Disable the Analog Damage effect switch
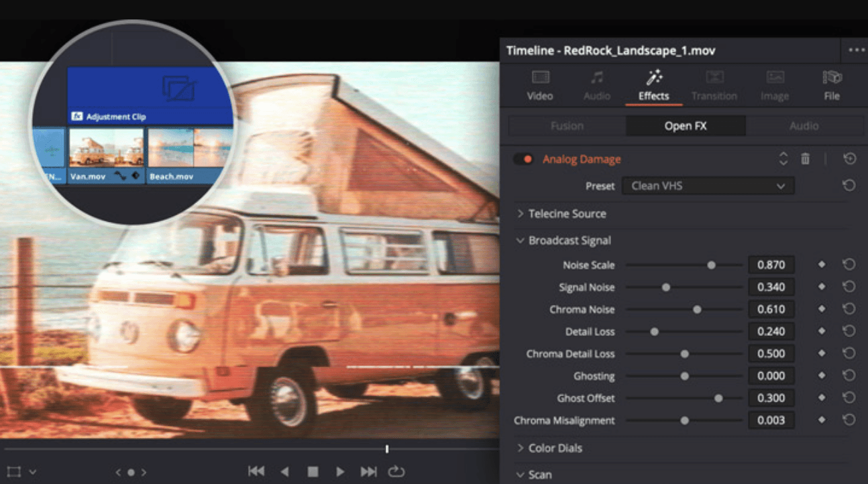This screenshot has height=484, width=868. tap(523, 159)
